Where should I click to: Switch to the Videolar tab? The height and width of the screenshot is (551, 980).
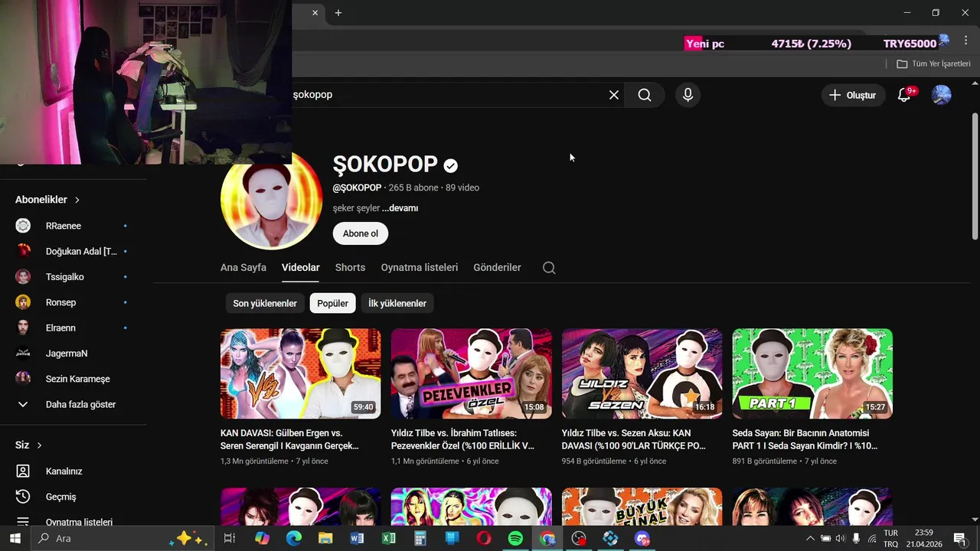pos(301,268)
